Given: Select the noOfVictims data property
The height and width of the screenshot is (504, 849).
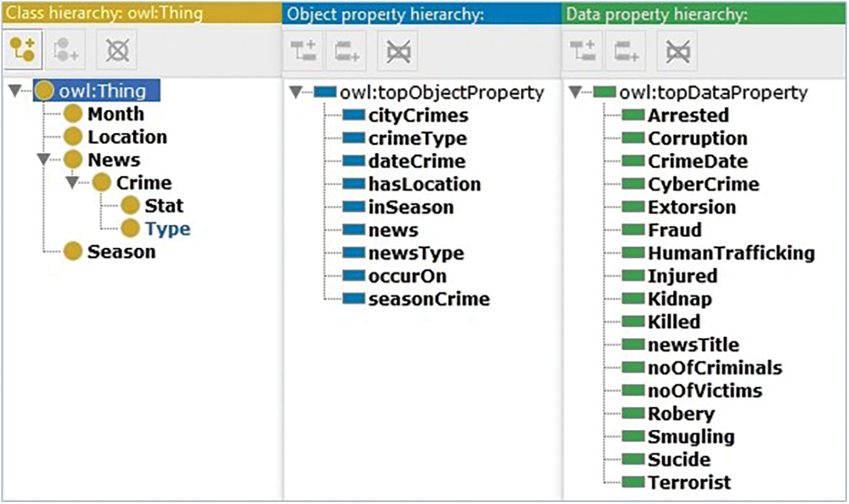Looking at the screenshot, I should tap(704, 391).
